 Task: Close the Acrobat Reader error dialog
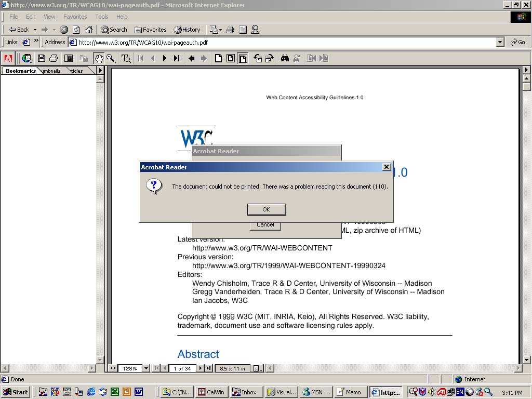pyautogui.click(x=387, y=167)
